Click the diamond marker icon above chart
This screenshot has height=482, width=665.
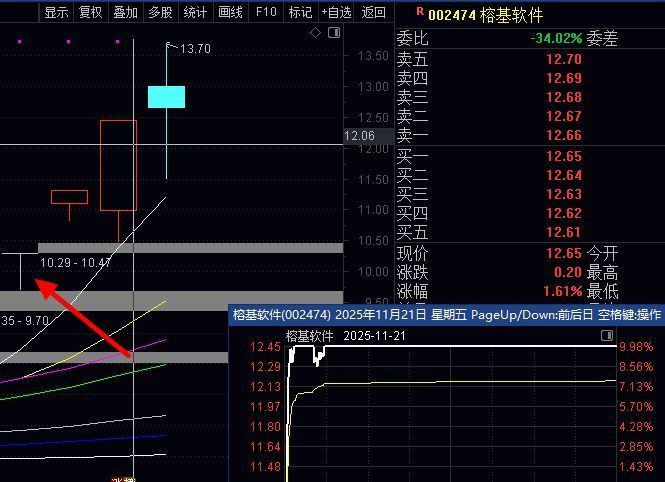[x=316, y=32]
